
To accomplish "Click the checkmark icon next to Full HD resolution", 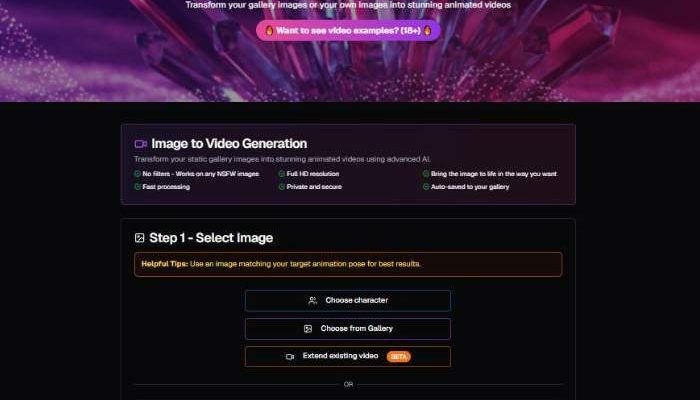I will [x=281, y=174].
